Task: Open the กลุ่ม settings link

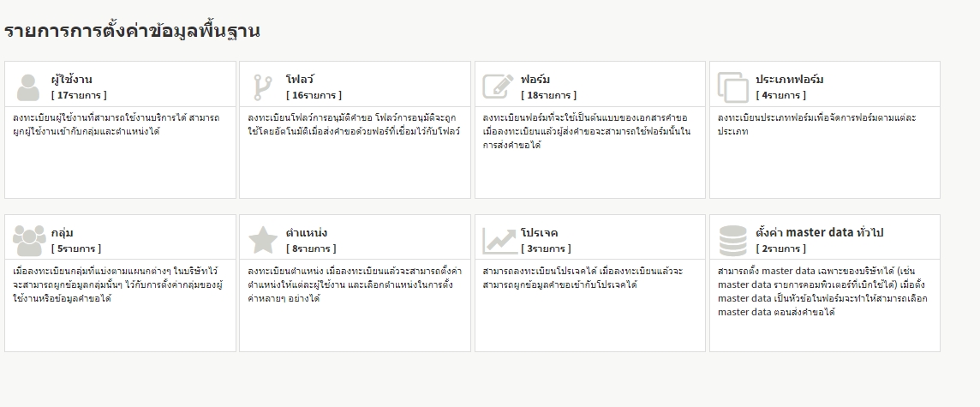Action: (62, 233)
